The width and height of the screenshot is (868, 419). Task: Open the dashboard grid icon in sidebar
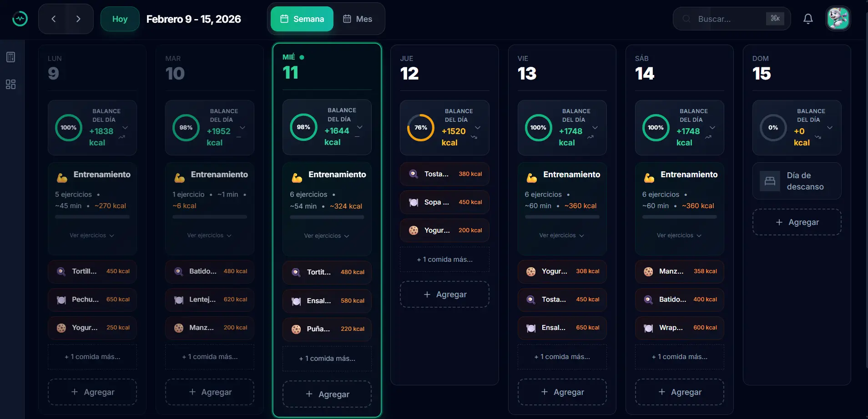click(x=11, y=85)
